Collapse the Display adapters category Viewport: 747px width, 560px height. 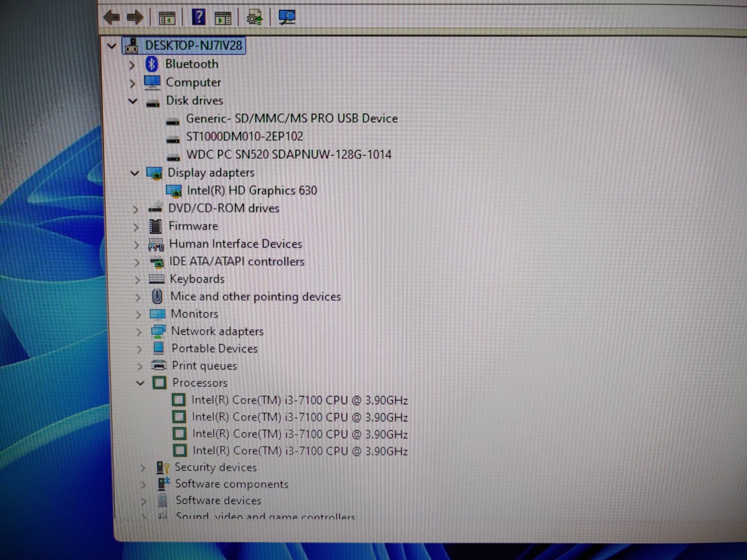tap(134, 173)
